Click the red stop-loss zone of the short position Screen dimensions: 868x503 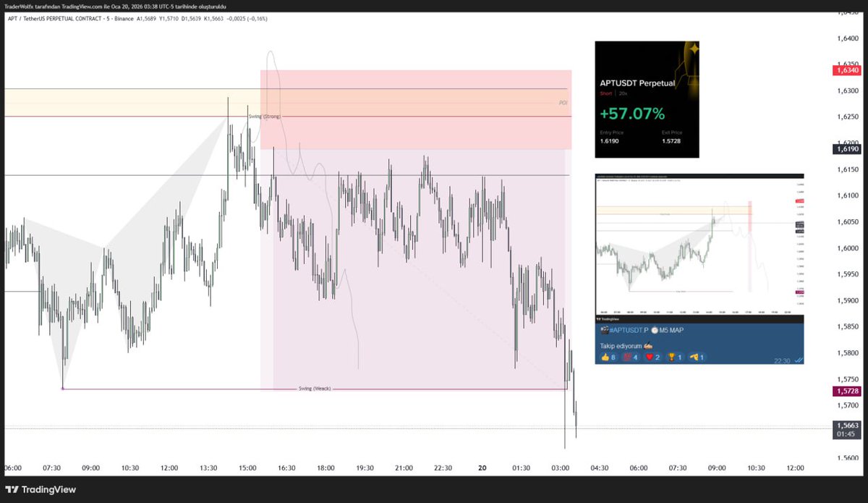pos(416,109)
